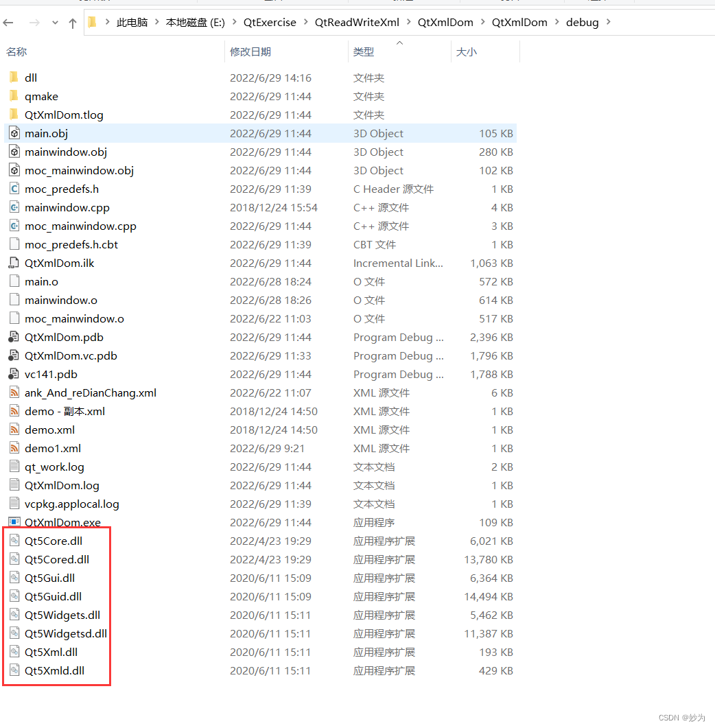715x728 pixels.
Task: Click the Forward navigation arrow
Action: (34, 22)
